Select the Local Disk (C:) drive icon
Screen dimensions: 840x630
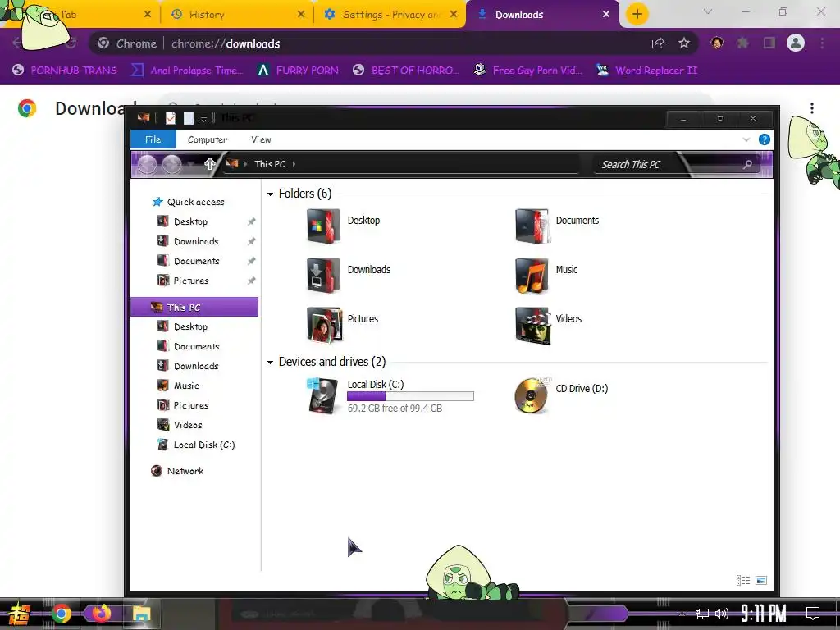323,396
